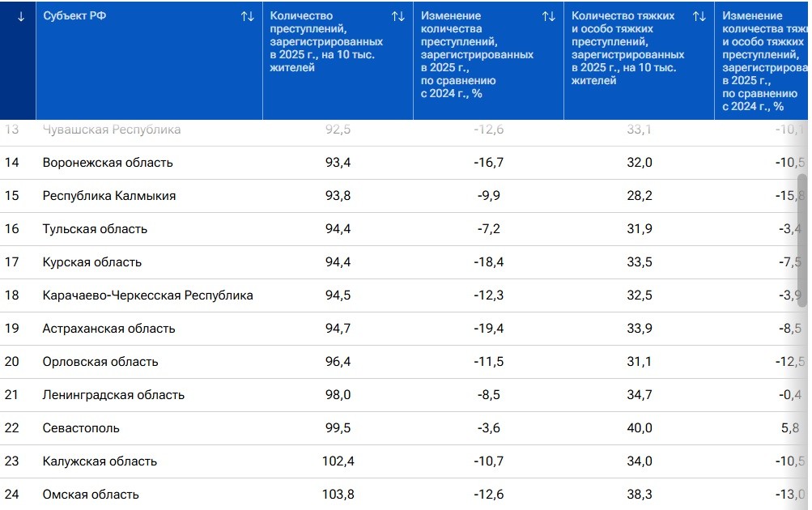Toggle sort arrows on Изменение количества преступлений

coord(549,16)
